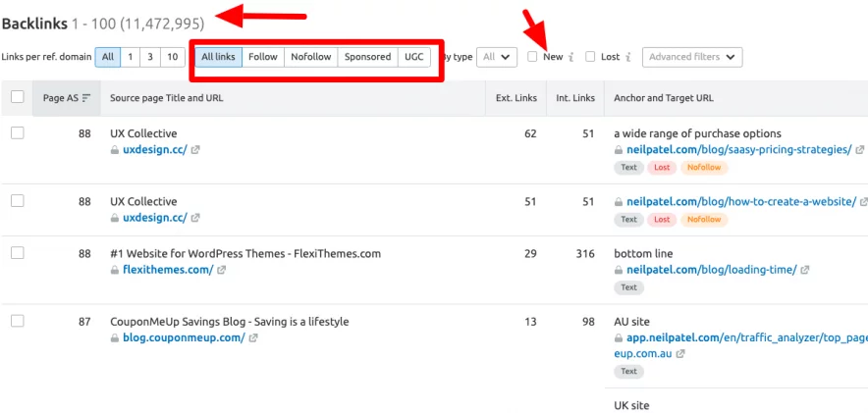Click Nofollow tag under saasy-pricing-strategies URL

704,168
